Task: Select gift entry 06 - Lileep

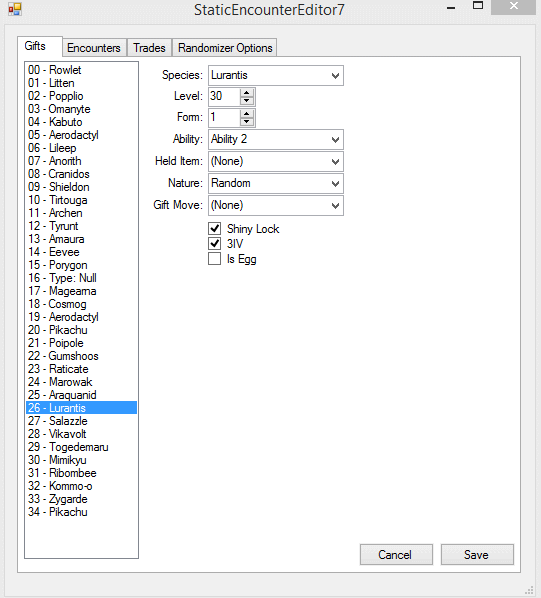Action: pos(81,148)
